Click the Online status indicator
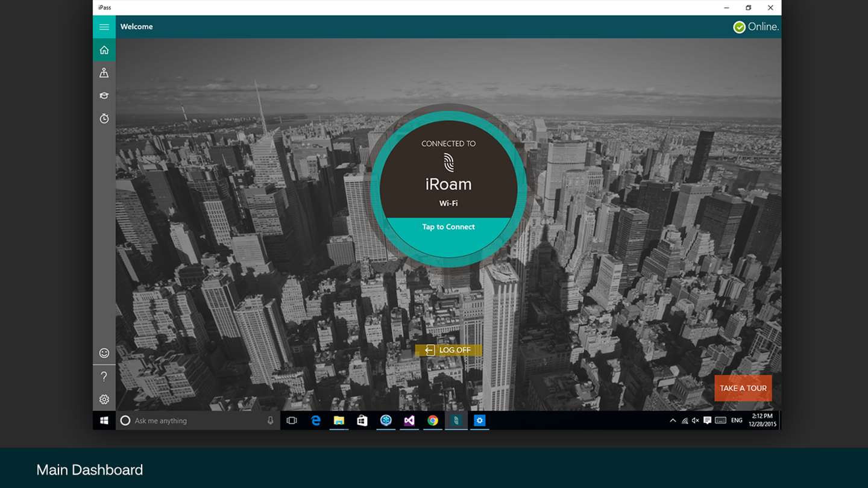 coord(756,27)
